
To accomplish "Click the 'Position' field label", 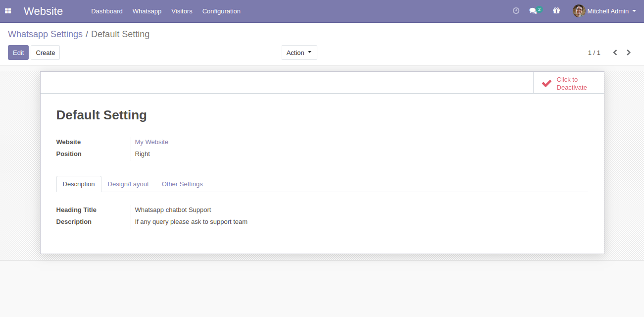I will [x=69, y=154].
